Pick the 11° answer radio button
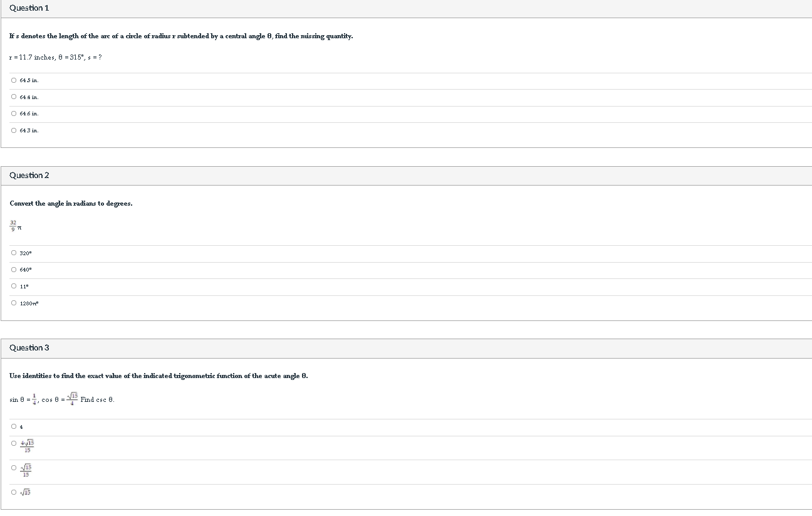The width and height of the screenshot is (812, 516). tap(14, 287)
